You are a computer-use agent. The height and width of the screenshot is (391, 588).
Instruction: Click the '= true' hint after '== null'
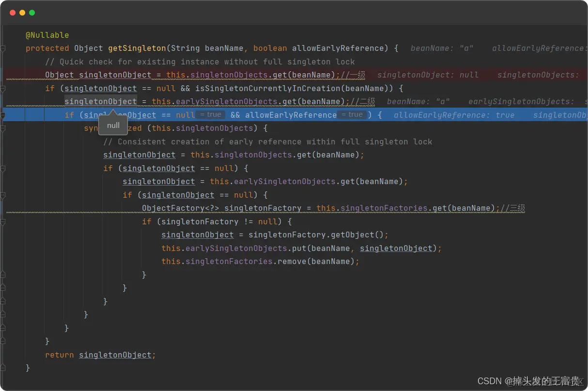210,115
